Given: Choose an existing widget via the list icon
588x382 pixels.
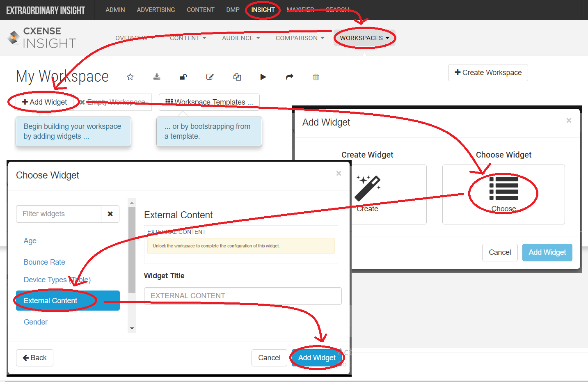Looking at the screenshot, I should click(503, 194).
